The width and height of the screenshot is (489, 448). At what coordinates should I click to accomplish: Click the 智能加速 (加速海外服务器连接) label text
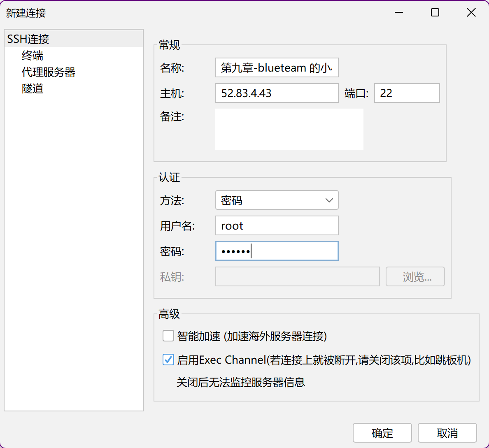pos(252,336)
